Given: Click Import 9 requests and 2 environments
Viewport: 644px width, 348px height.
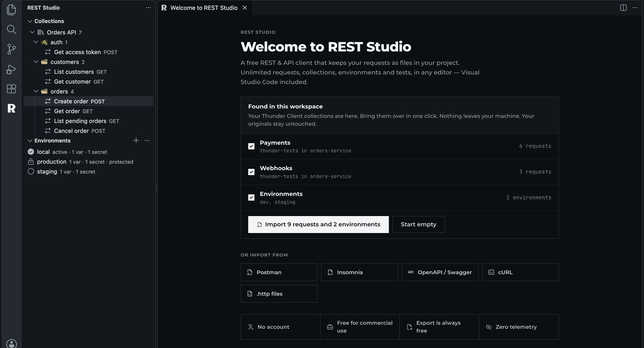Looking at the screenshot, I should pos(318,225).
